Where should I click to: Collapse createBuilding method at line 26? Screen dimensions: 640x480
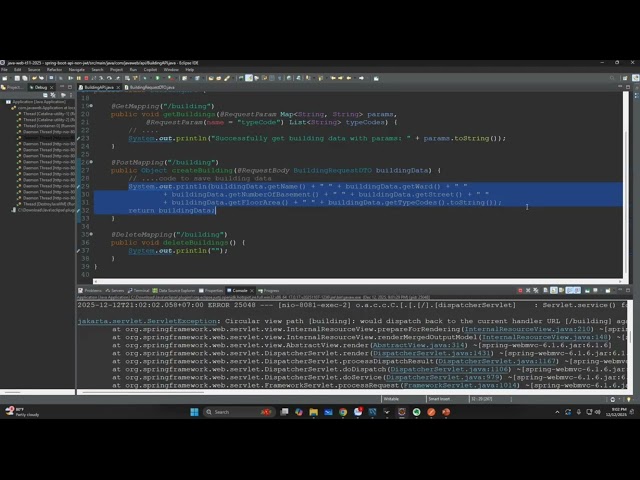pos(91,162)
